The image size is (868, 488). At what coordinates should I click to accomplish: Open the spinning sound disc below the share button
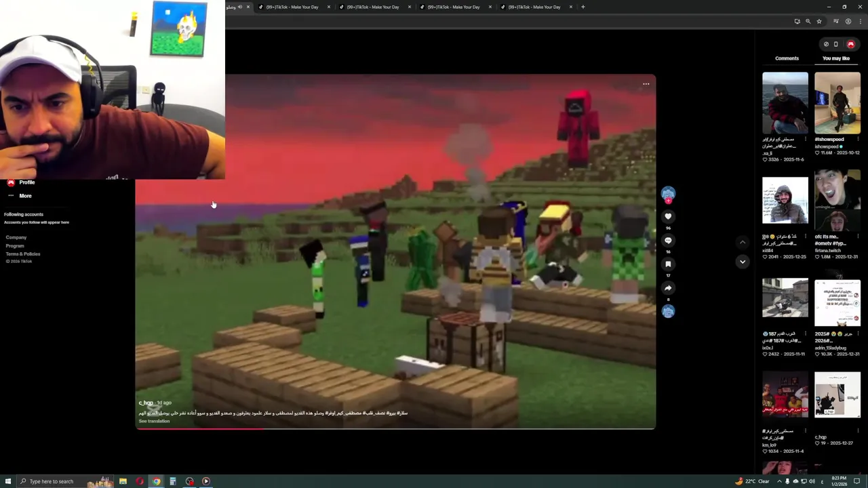click(x=668, y=311)
